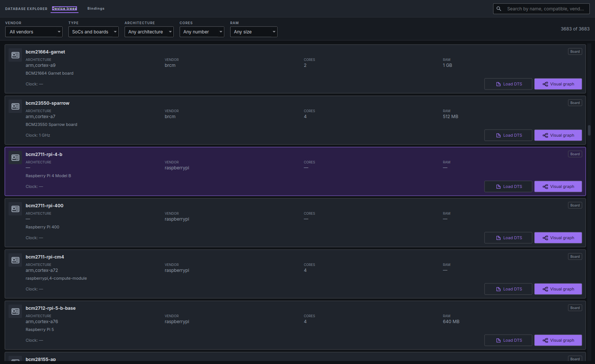Select the bcm2711-rpi-4-b title
The width and height of the screenshot is (595, 364).
point(44,155)
